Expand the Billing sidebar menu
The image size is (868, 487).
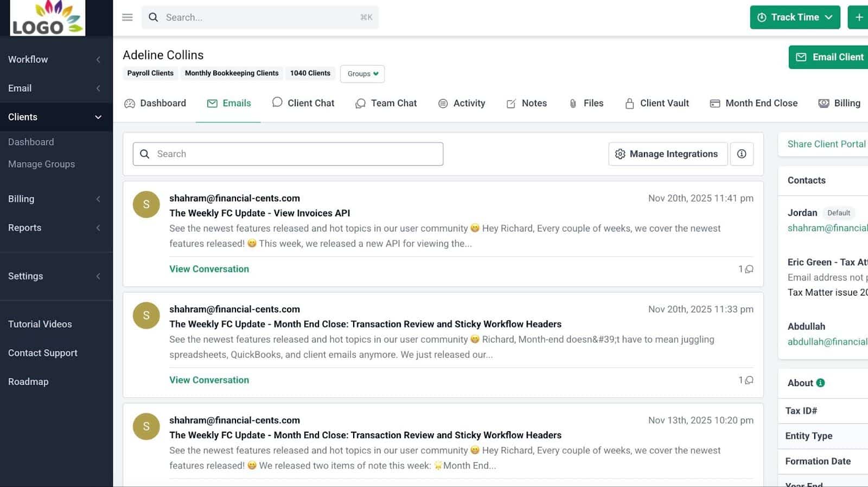tap(56, 199)
